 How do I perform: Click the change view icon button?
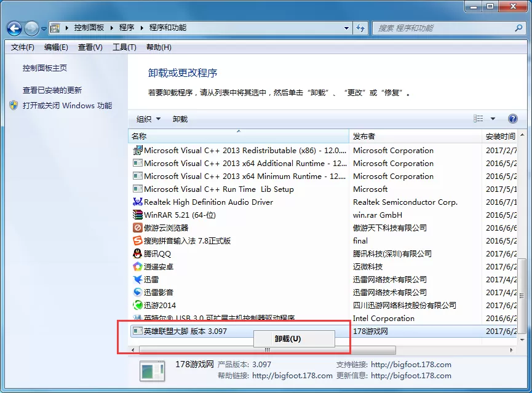click(478, 119)
